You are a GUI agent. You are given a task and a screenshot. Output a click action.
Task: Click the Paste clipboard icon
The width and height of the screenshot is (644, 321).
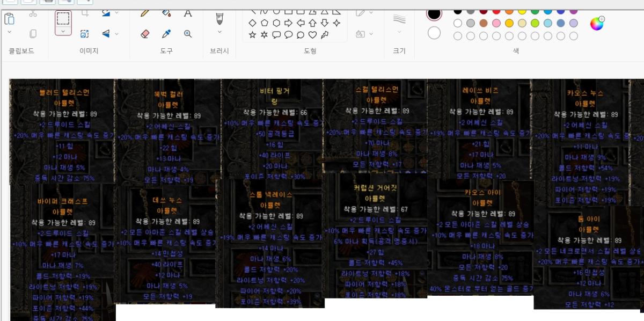pos(9,19)
